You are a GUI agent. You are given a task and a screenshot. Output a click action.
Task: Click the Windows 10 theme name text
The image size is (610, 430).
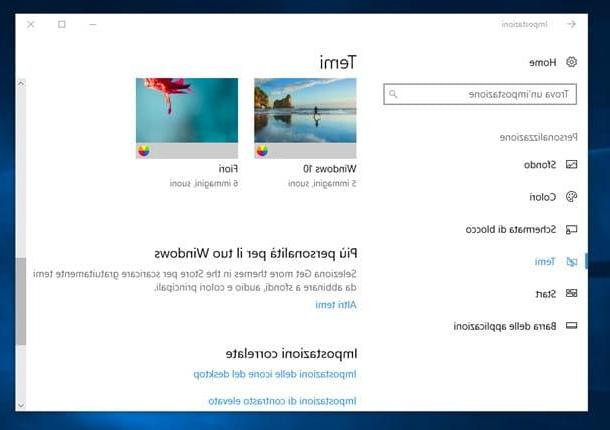[x=330, y=169]
